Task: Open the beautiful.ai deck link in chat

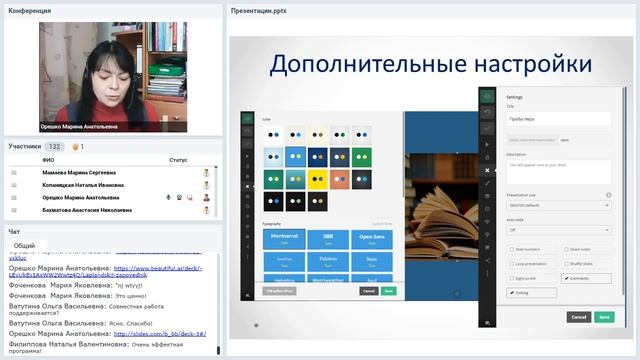Action: 105,271
